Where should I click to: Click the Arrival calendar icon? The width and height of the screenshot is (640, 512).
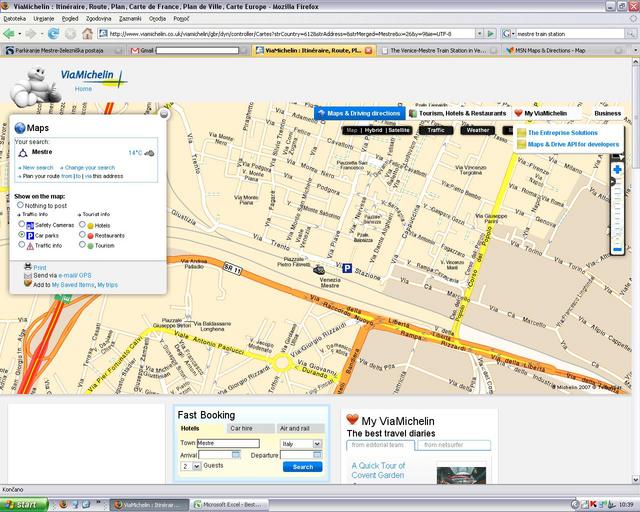pyautogui.click(x=236, y=454)
